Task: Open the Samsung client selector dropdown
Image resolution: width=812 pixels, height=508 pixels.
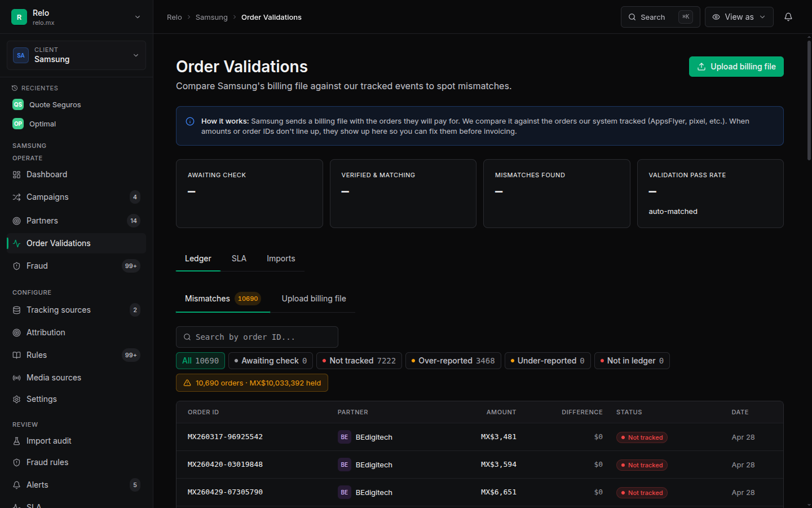Action: pos(76,55)
